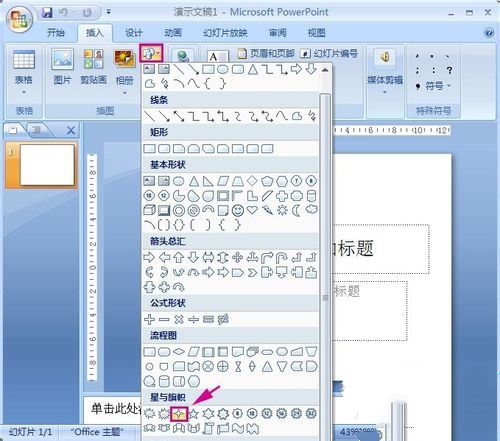Open the Shapes gallery button in ribbon
Image resolution: width=500 pixels, height=441 pixels.
(151, 53)
